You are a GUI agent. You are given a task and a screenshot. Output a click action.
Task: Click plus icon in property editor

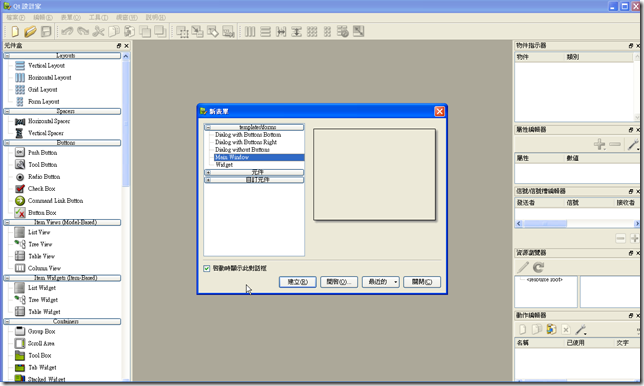point(600,144)
